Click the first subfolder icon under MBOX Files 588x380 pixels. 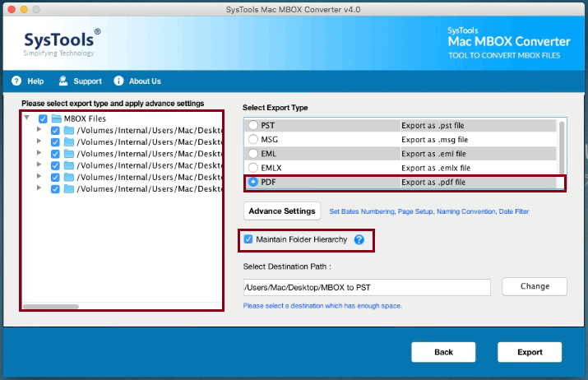(x=69, y=130)
